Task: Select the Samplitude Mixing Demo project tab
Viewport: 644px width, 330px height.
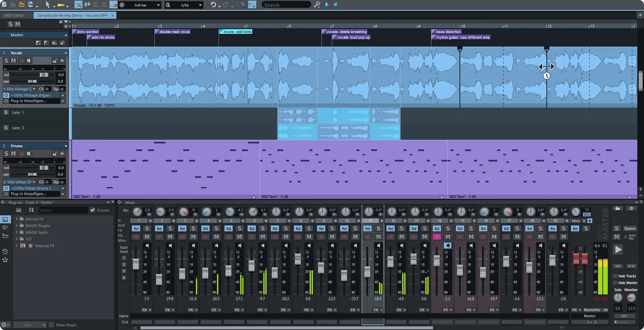Action: (71, 15)
